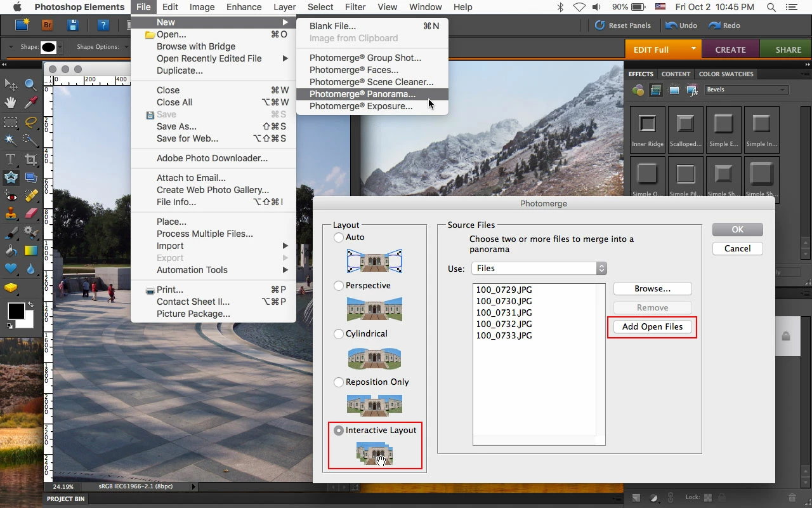Select the Clone Stamp tool
This screenshot has height=508, width=812.
[10, 214]
